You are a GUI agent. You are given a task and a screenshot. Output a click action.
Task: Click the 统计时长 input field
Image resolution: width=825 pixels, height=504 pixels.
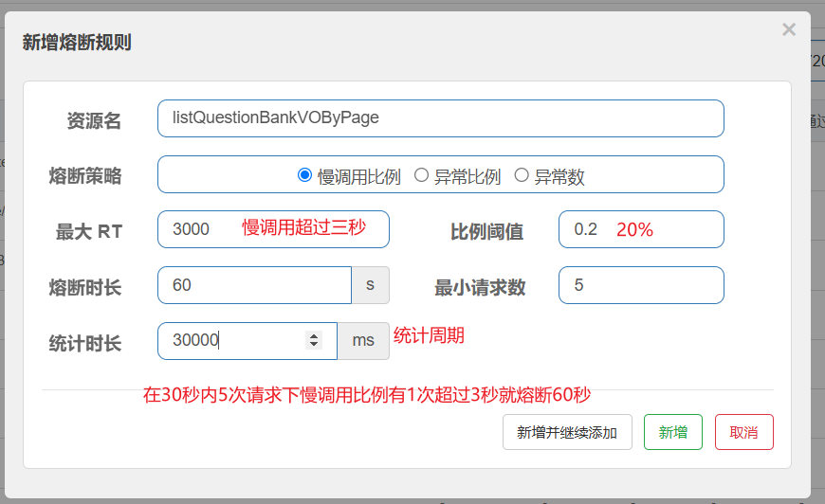pos(247,340)
